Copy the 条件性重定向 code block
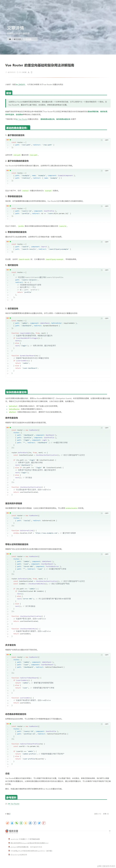Image resolution: width=116 pixels, height=868 pixels. point(107,428)
